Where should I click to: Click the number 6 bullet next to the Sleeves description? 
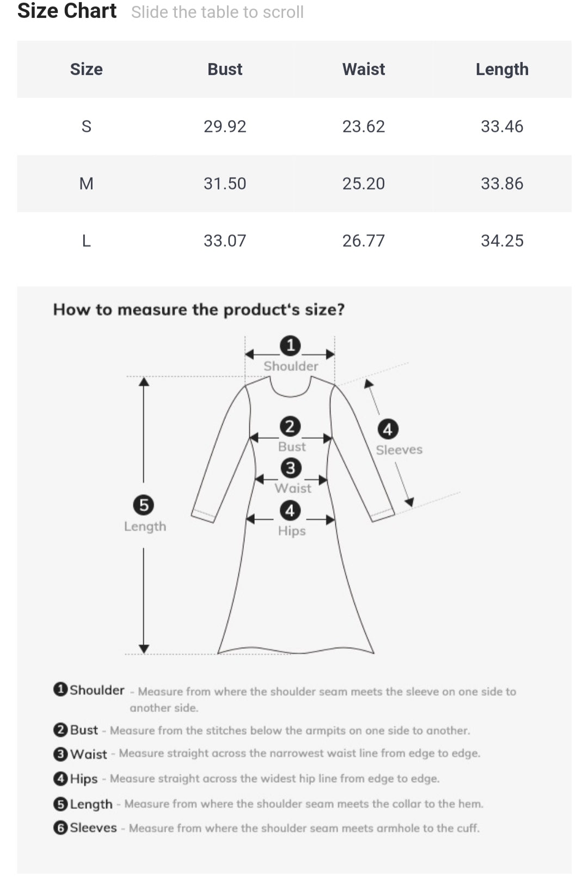click(x=60, y=828)
